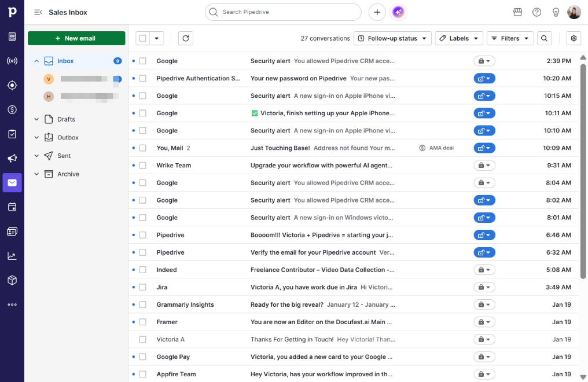Click the quick add plus button
The image size is (588, 382).
point(377,12)
